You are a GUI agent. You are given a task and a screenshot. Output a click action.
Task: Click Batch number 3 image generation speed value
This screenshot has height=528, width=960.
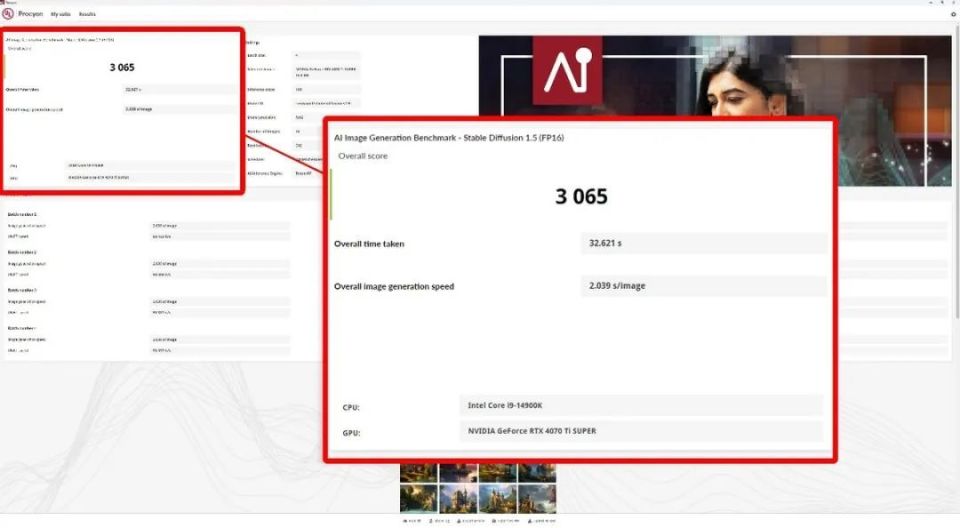(220, 302)
